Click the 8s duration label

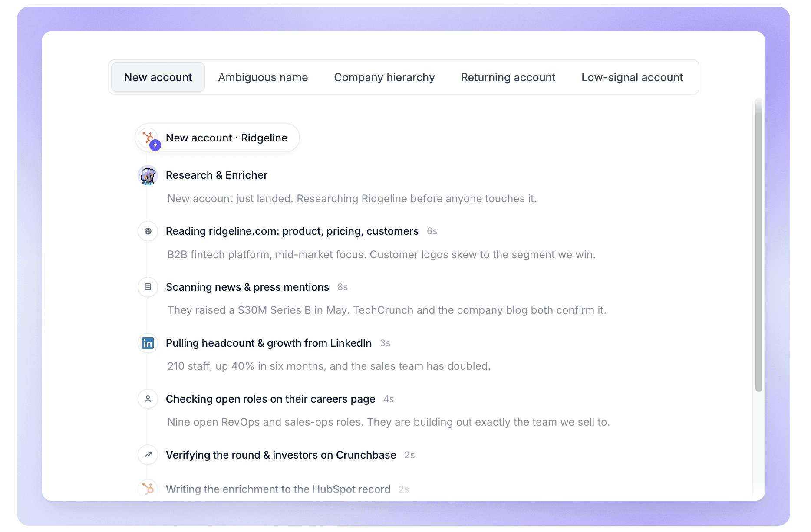343,287
